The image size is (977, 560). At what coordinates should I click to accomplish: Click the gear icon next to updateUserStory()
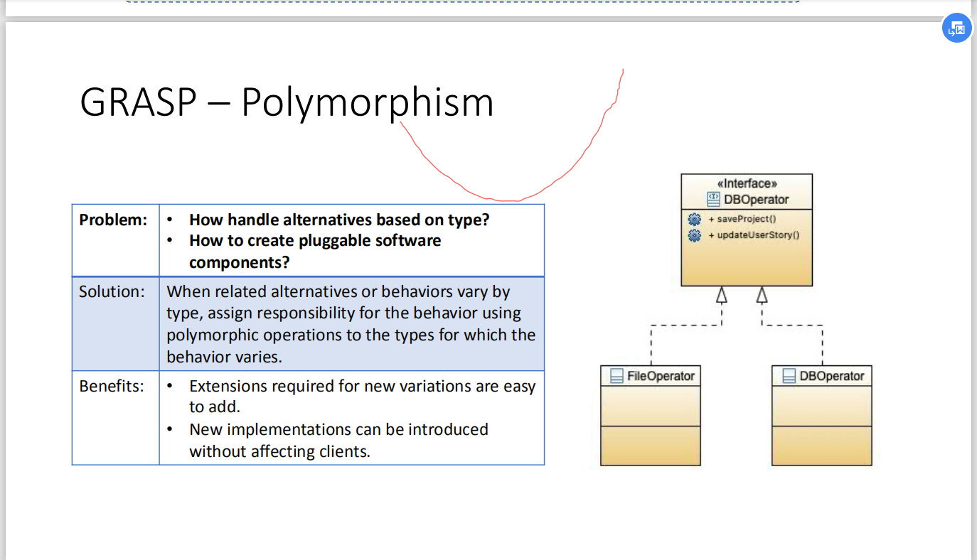point(695,235)
